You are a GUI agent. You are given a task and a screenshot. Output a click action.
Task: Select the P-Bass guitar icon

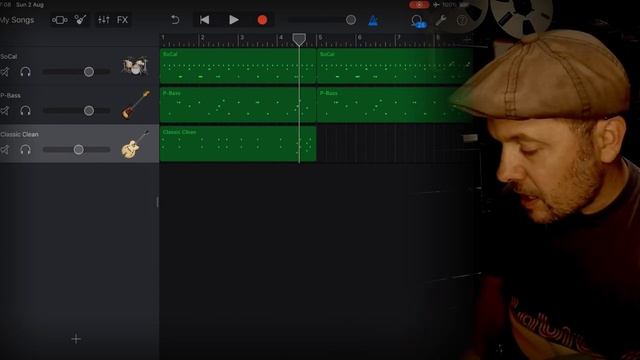136,105
